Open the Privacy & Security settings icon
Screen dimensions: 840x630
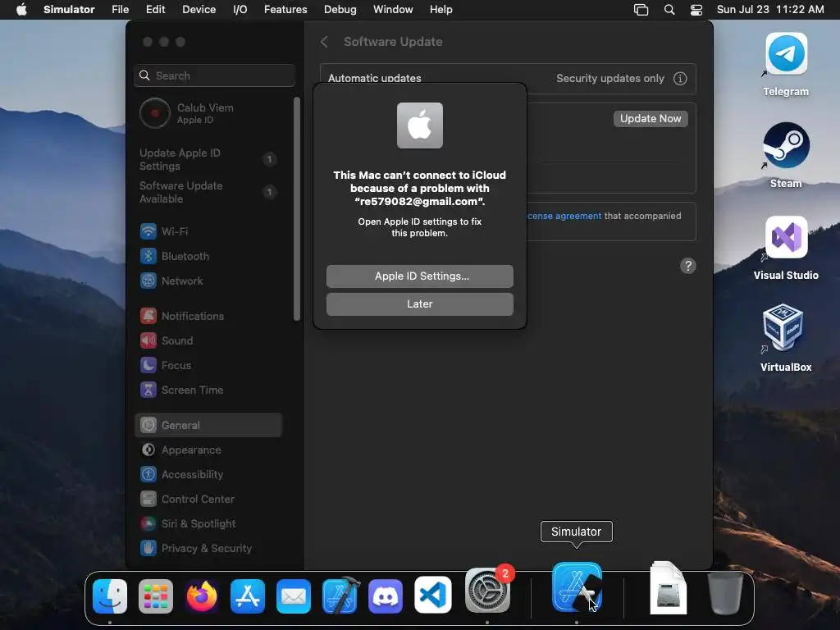(148, 549)
